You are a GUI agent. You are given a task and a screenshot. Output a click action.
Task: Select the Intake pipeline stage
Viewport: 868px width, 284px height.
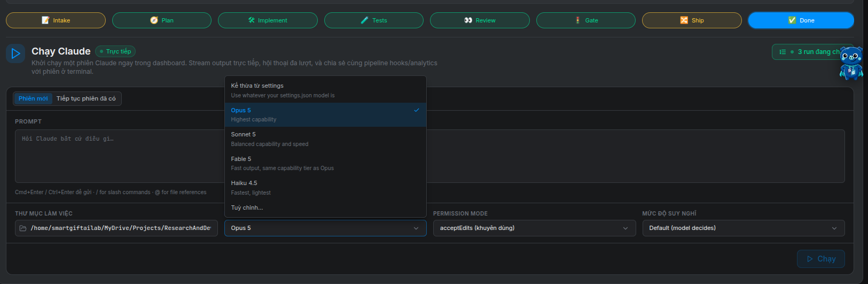(56, 20)
